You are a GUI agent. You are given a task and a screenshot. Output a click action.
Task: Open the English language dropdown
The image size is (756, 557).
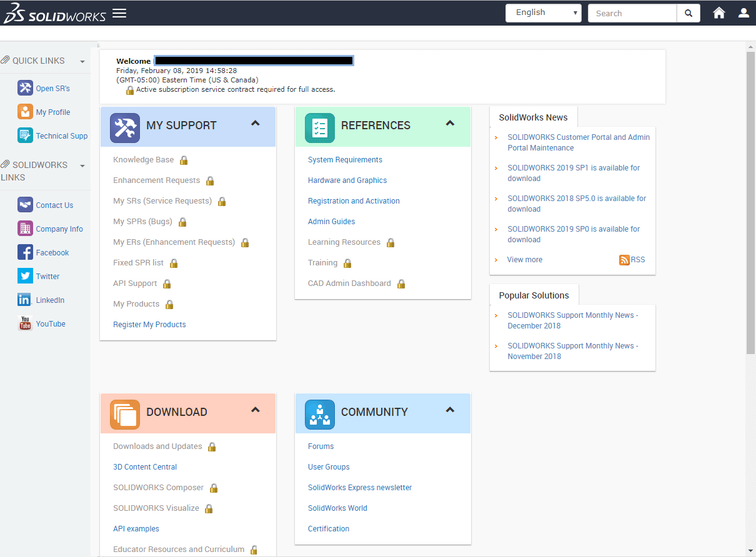click(x=544, y=13)
